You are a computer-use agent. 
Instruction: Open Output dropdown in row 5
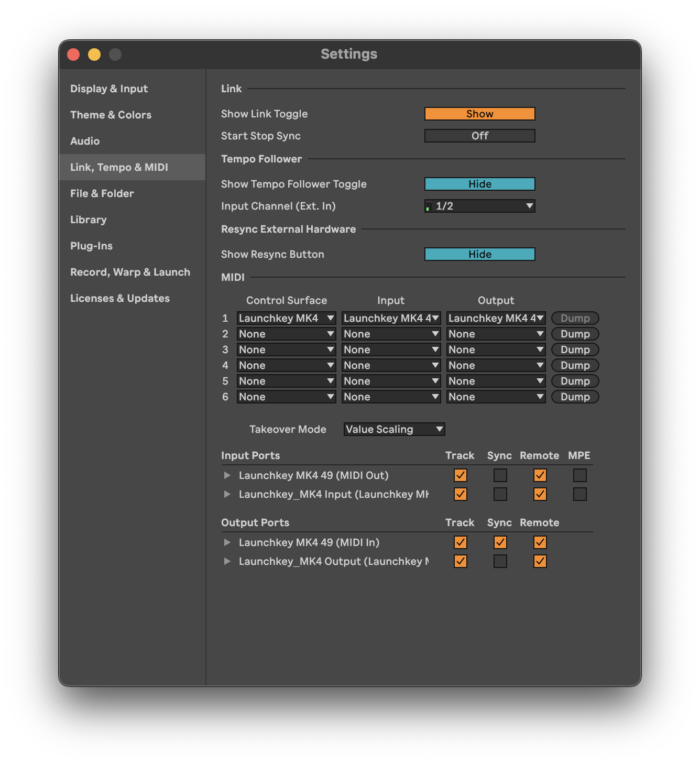coord(496,381)
